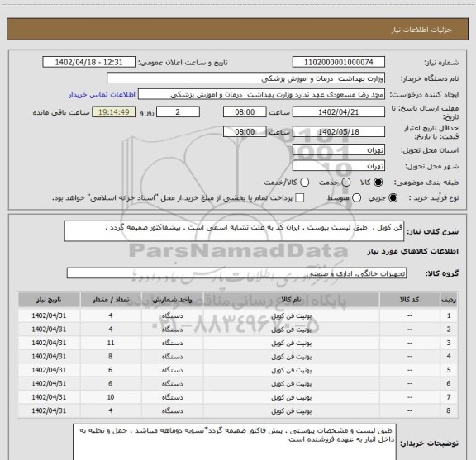The image size is (476, 460).
Task: Select the جزیی purchase type radio
Action: pyautogui.click(x=393, y=198)
